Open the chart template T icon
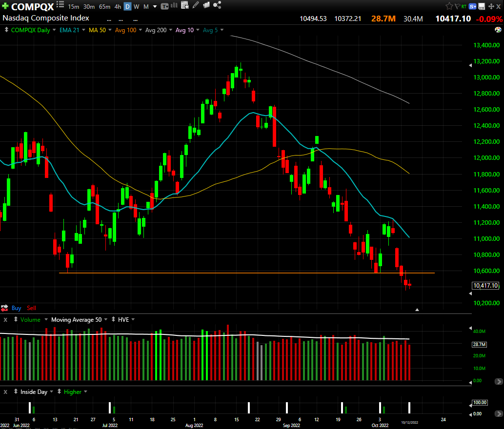Image resolution: width=504 pixels, height=429 pixels. coord(164,6)
